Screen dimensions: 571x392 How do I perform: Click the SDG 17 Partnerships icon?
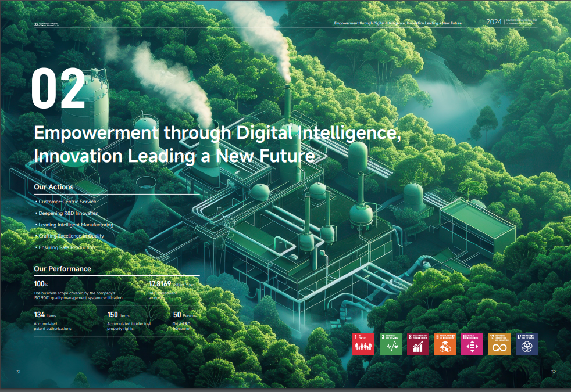(x=526, y=344)
